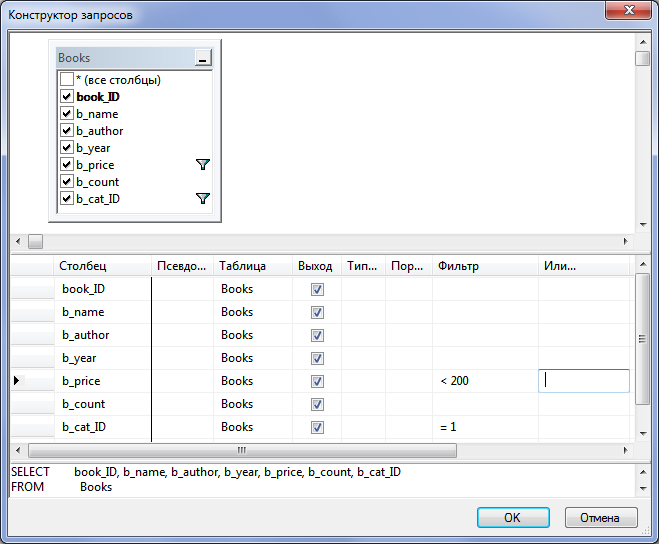Image resolution: width=659 pixels, height=544 pixels.
Task: Click the '= 1' filter cell
Action: click(x=485, y=427)
